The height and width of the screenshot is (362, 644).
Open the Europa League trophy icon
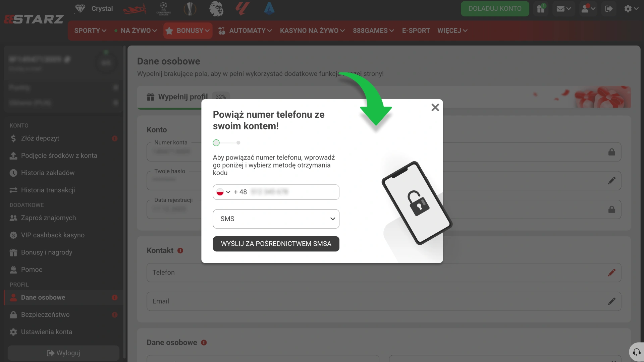point(190,9)
